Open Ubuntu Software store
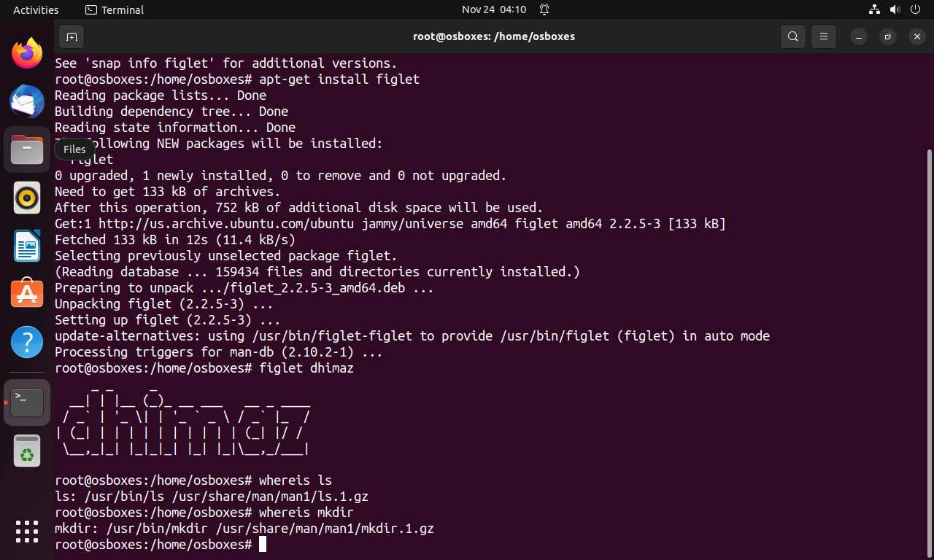 click(27, 294)
